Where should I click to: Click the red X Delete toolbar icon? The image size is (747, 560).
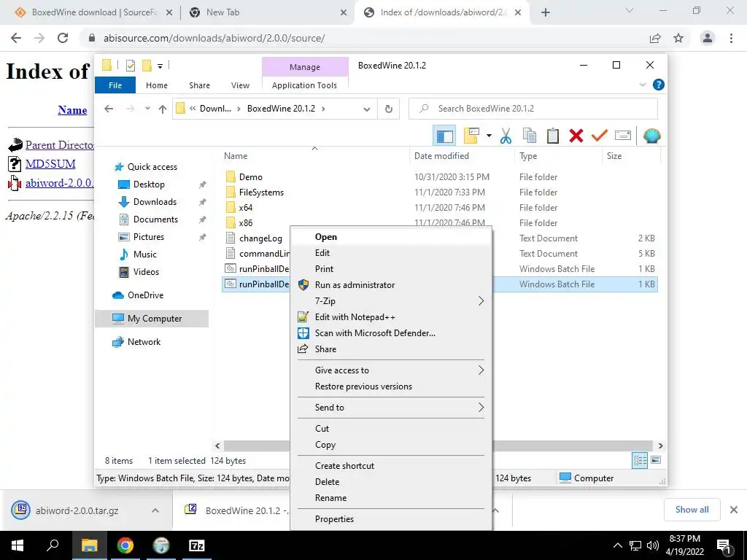pyautogui.click(x=576, y=136)
